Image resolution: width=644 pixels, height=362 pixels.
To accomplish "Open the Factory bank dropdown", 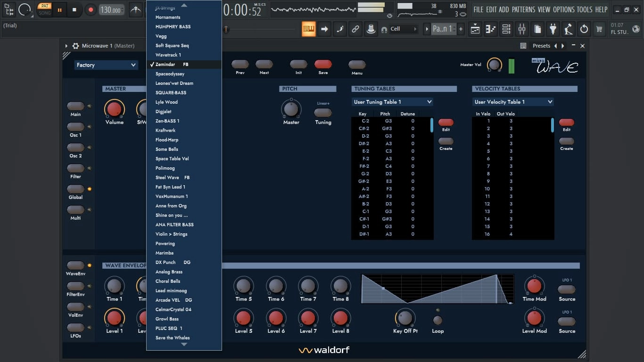I will click(106, 65).
